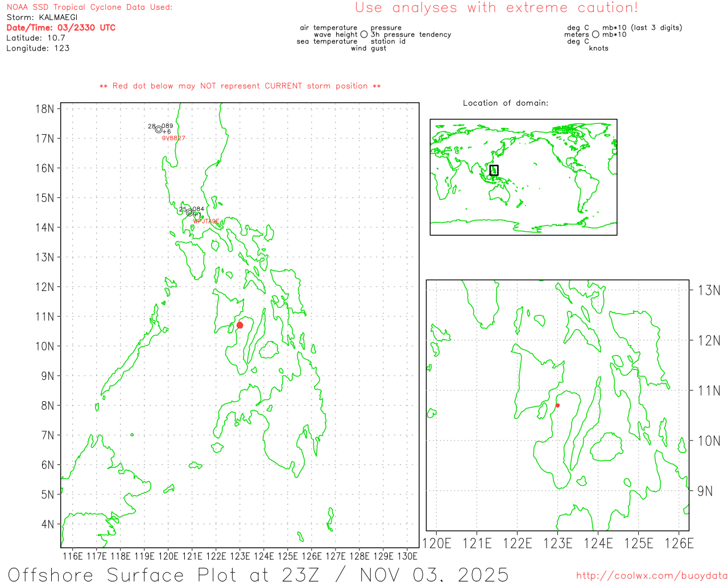Click the 123E label on the main map axis
Viewport: 728px width, 582px height.
click(239, 556)
